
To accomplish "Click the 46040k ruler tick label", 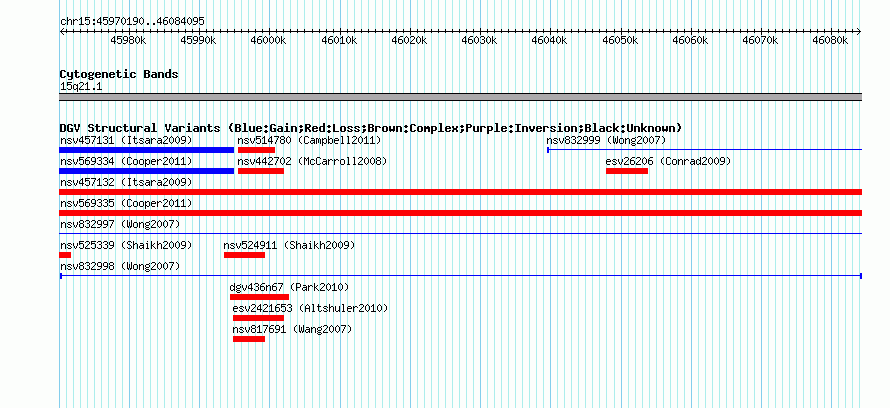I will [x=549, y=40].
